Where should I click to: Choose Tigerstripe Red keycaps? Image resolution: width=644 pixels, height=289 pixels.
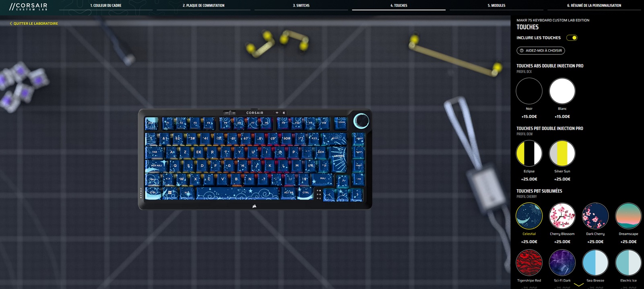click(529, 262)
